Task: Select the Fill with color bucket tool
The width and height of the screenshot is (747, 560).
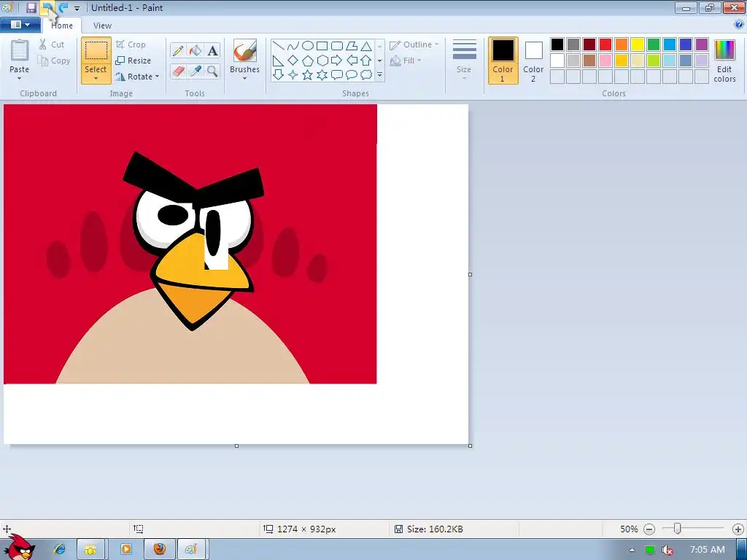Action: tap(196, 50)
